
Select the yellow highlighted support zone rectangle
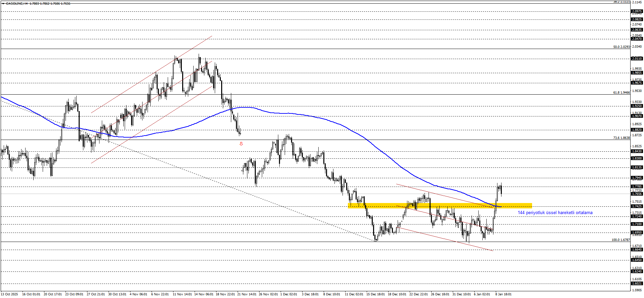[440, 206]
